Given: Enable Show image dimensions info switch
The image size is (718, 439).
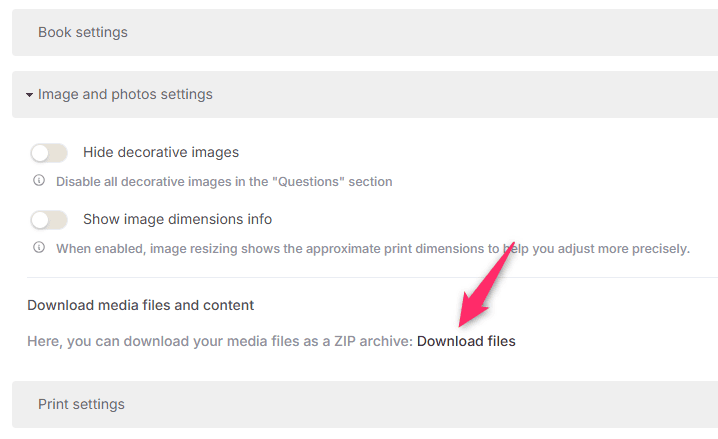Looking at the screenshot, I should pos(49,219).
